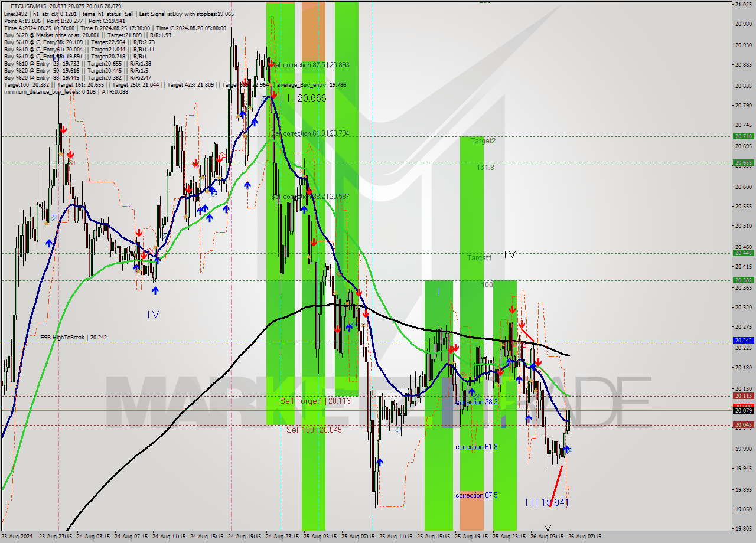Click the 'I I I 20.666' wave label
756x543 pixels.
point(303,98)
